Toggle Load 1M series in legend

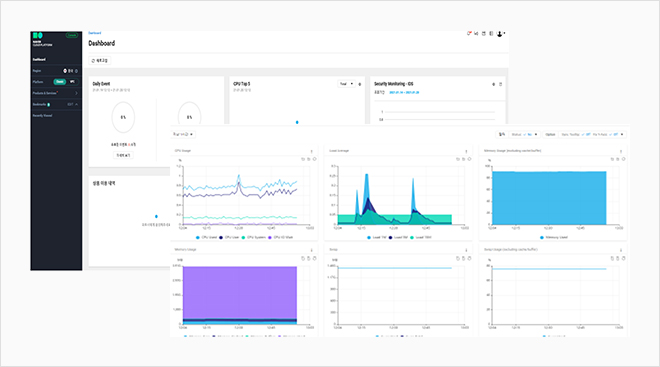pos(377,237)
